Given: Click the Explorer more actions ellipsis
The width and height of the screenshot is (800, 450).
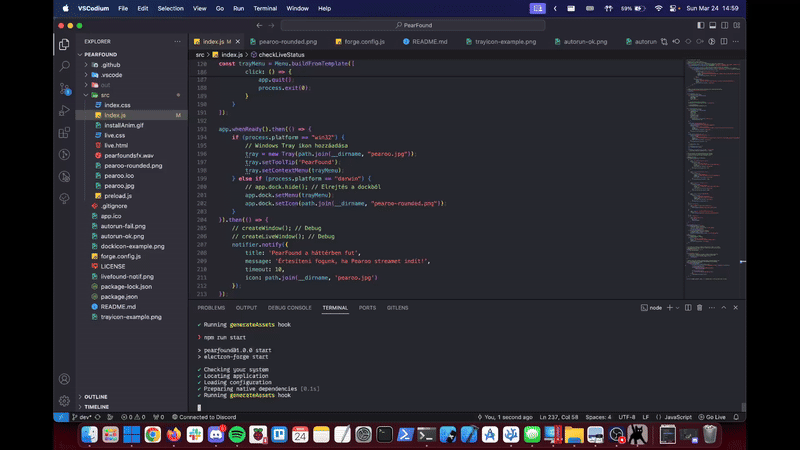Looking at the screenshot, I should (177, 41).
